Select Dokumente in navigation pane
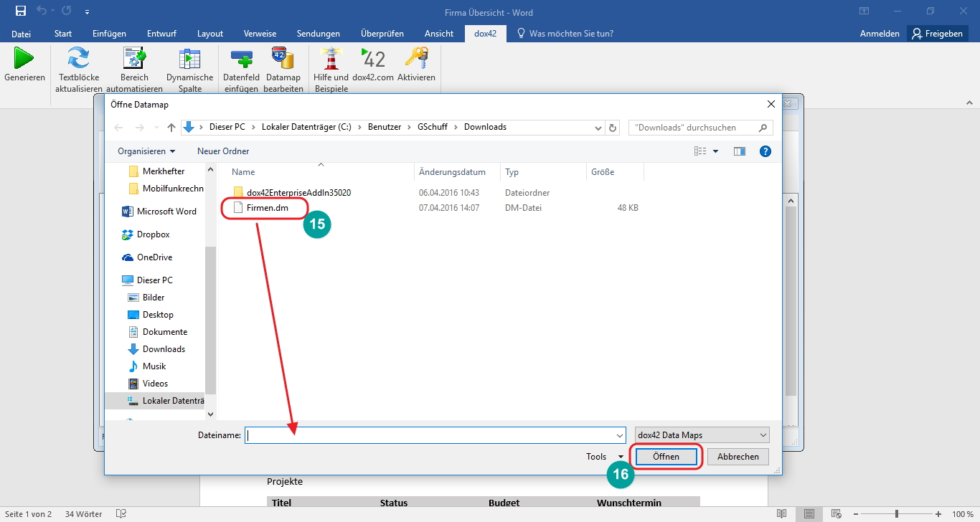The height and width of the screenshot is (522, 980). pyautogui.click(x=157, y=332)
